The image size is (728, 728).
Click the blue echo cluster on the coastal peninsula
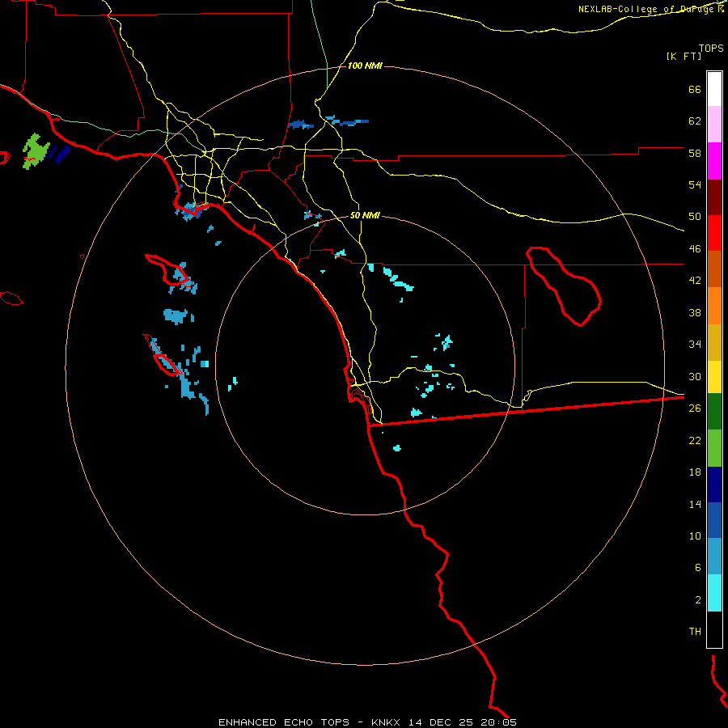(192, 210)
